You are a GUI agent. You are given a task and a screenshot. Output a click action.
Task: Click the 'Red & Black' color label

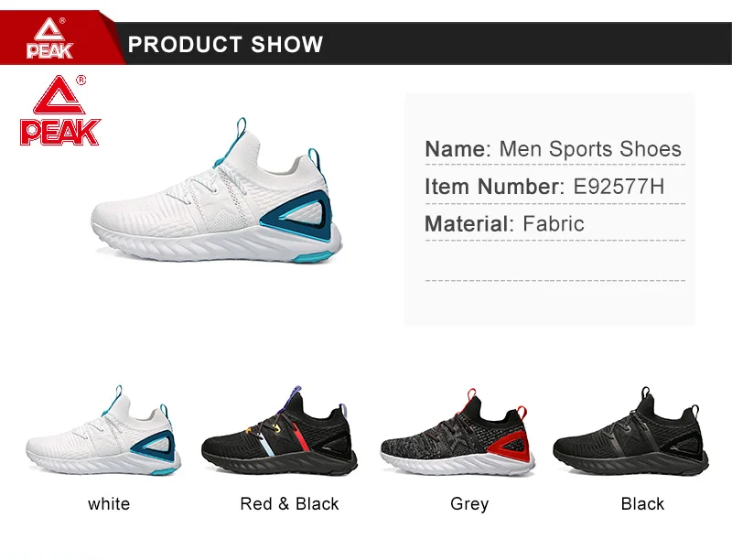coord(289,504)
